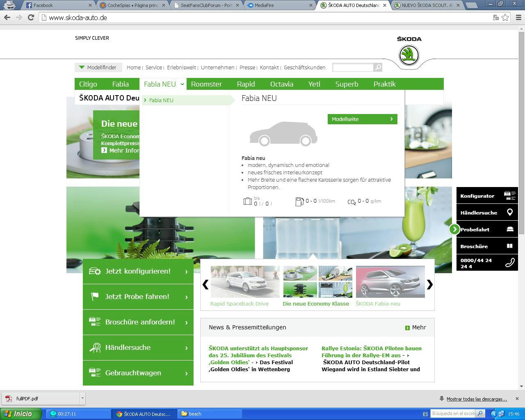
Task: Open the Fabia model menu
Action: [121, 84]
